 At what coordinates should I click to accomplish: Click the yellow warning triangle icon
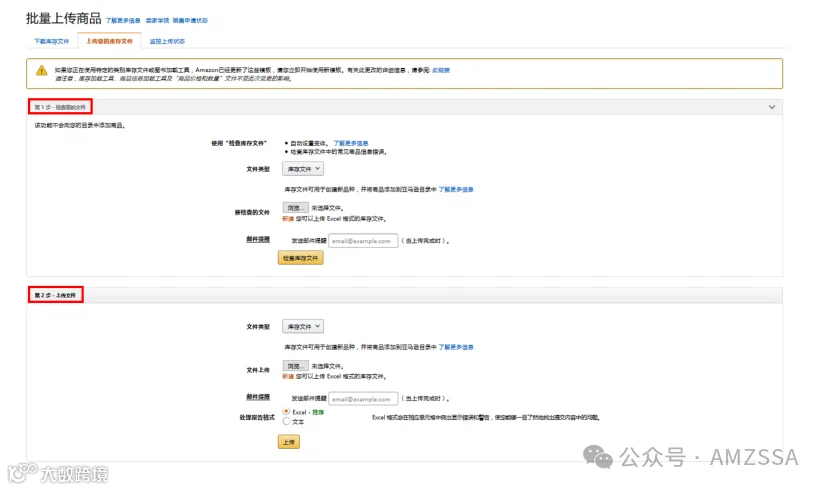tap(42, 70)
